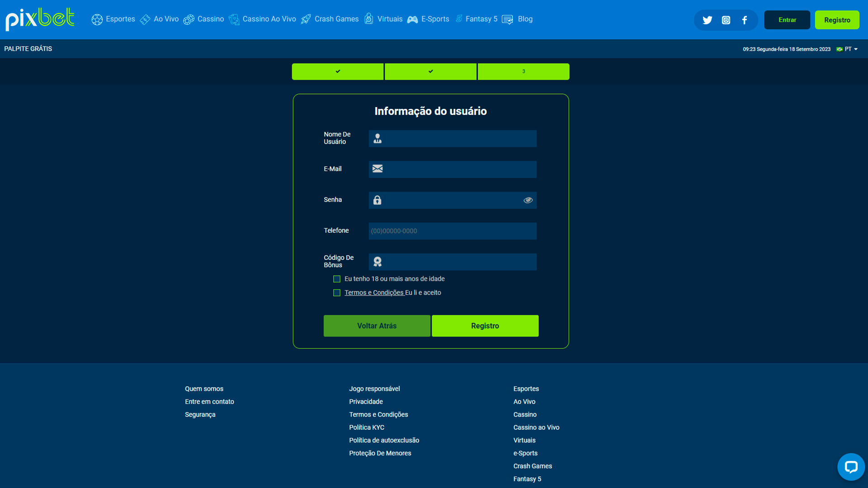
Task: Open footer Crash Games link
Action: [x=533, y=466]
